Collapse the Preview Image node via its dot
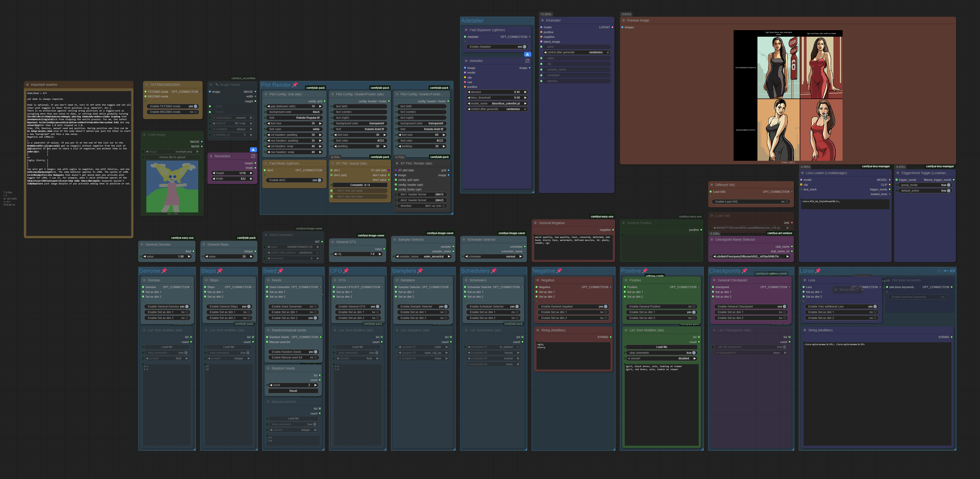 (x=623, y=21)
